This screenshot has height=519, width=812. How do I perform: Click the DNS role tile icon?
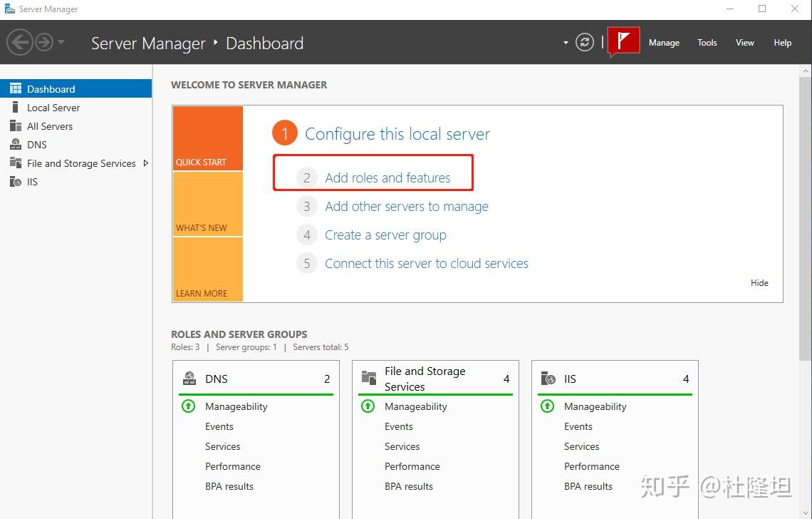pos(189,379)
